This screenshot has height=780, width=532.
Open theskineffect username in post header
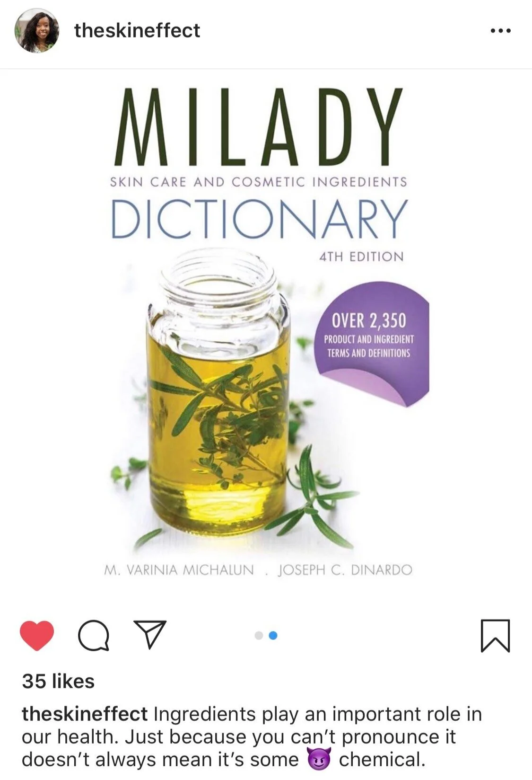[137, 31]
